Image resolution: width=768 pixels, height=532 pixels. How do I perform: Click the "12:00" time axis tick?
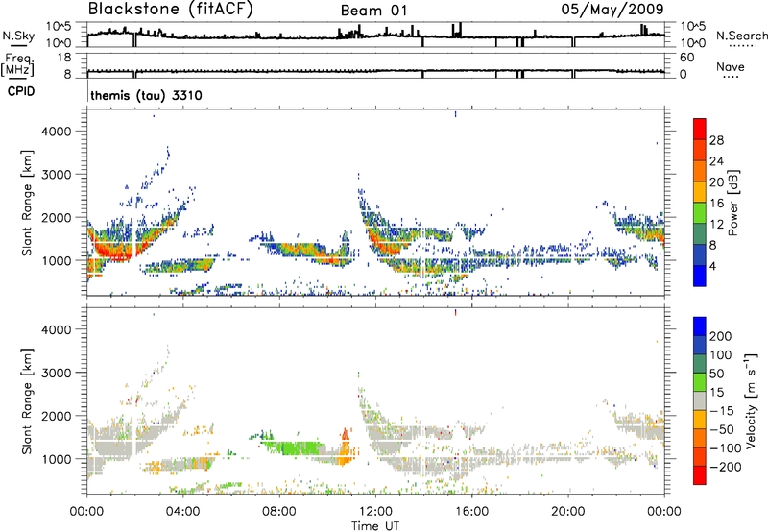[x=375, y=512]
